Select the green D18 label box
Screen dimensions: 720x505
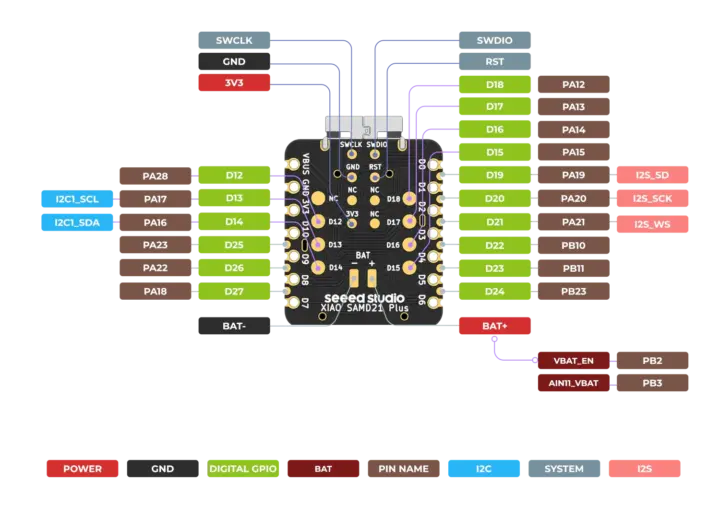[x=495, y=84]
